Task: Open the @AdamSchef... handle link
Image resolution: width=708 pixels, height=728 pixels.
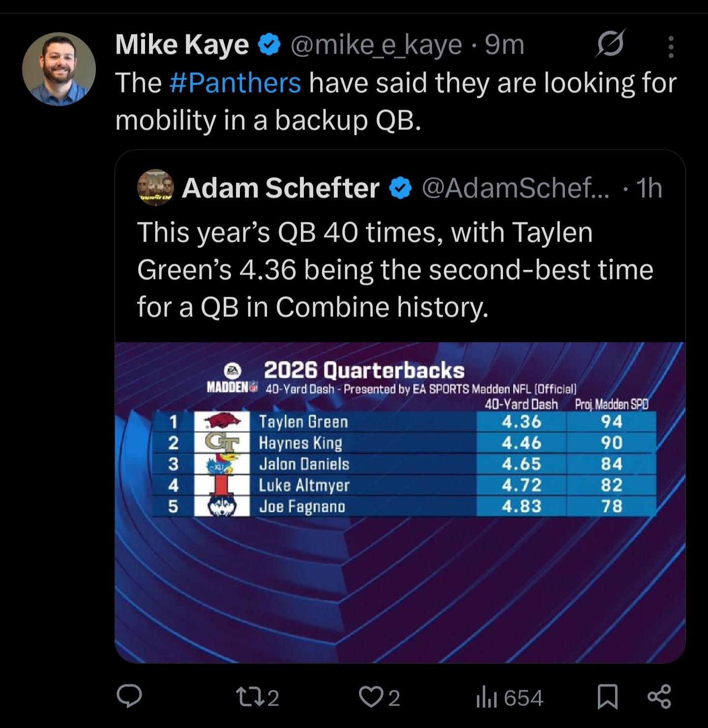Action: tap(515, 188)
